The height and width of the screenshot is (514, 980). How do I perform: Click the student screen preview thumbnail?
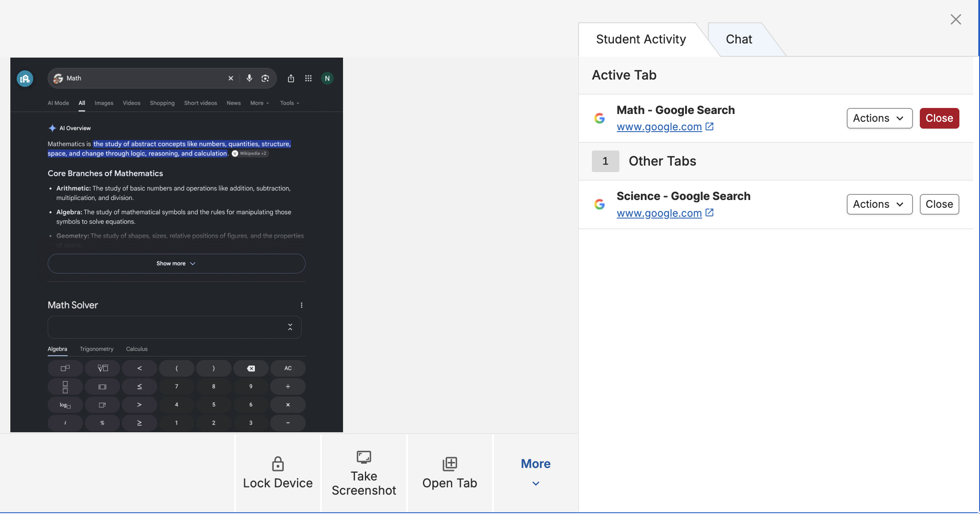(x=177, y=245)
